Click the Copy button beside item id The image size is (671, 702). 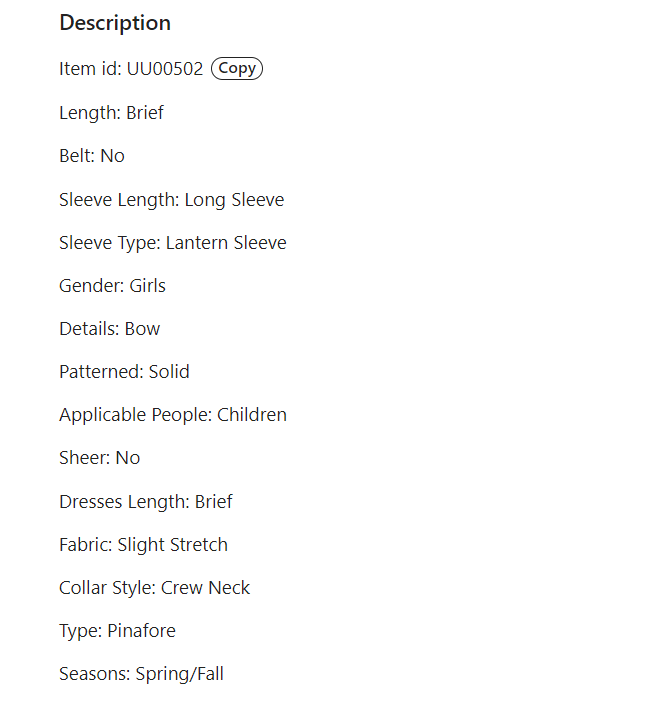coord(237,69)
